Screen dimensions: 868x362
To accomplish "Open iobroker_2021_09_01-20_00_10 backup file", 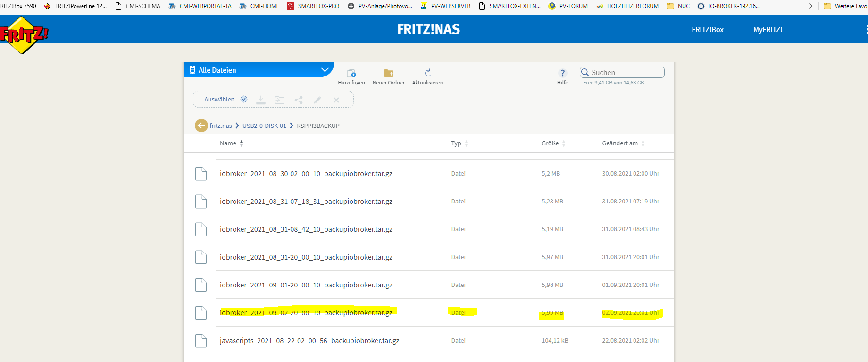I will click(x=306, y=285).
